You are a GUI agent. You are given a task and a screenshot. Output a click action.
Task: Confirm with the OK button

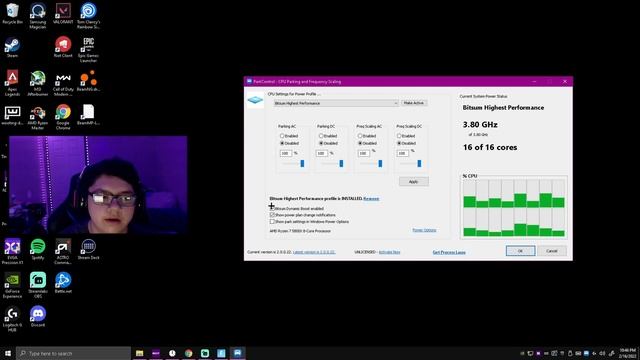click(x=520, y=251)
